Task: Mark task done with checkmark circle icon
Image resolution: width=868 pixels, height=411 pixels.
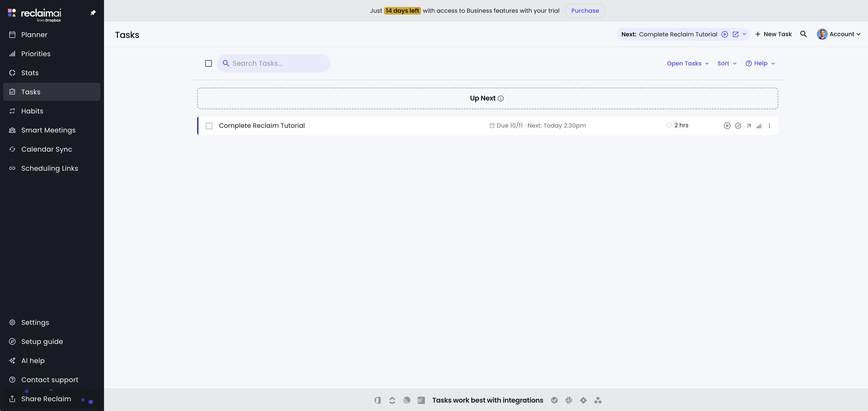Action: [x=738, y=126]
